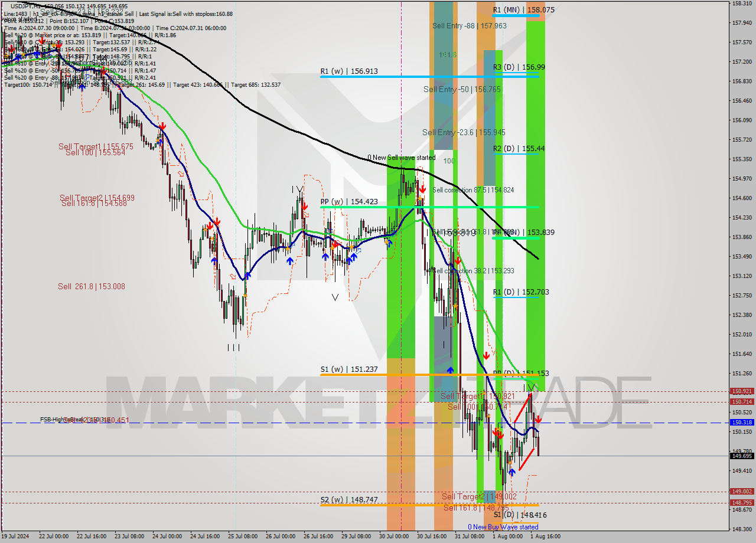Select the 23 Jul 08:00 time axis label
The width and height of the screenshot is (756, 543).
tap(129, 537)
